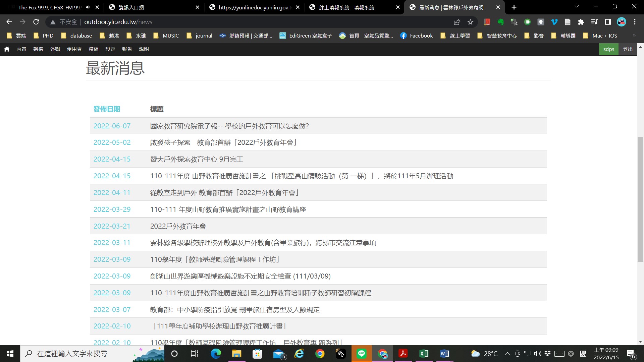Open the database bookmarks folder

pyautogui.click(x=76, y=36)
